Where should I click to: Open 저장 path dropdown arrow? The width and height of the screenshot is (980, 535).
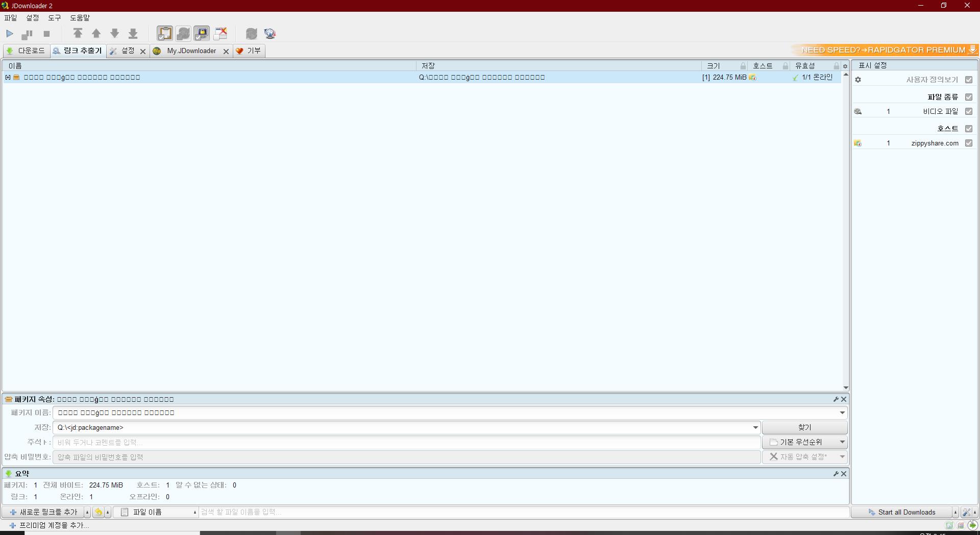click(755, 427)
